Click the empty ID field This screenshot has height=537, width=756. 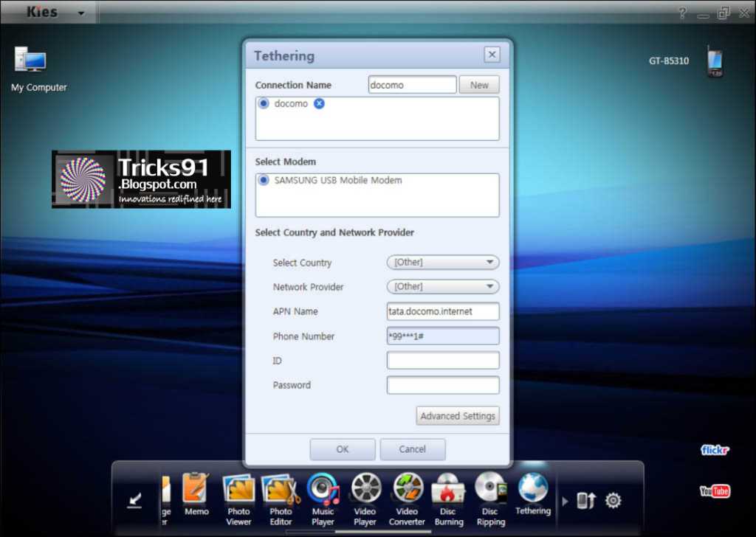(x=443, y=360)
